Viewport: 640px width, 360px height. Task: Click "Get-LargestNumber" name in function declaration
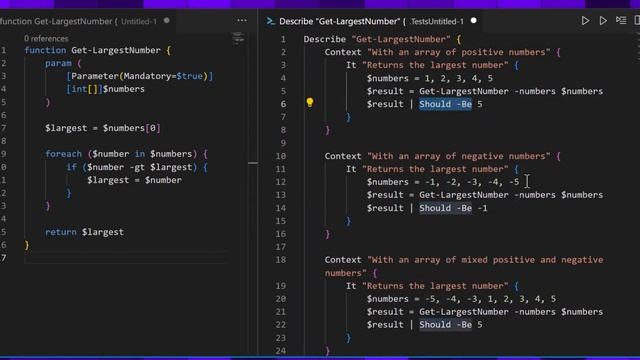coord(116,50)
